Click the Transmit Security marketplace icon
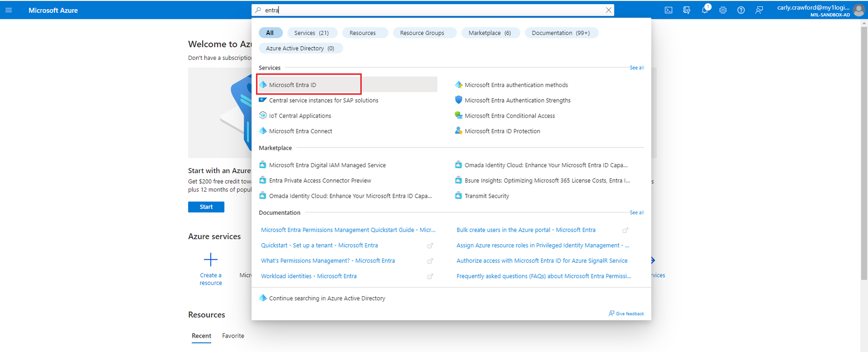The width and height of the screenshot is (868, 352). [x=458, y=196]
